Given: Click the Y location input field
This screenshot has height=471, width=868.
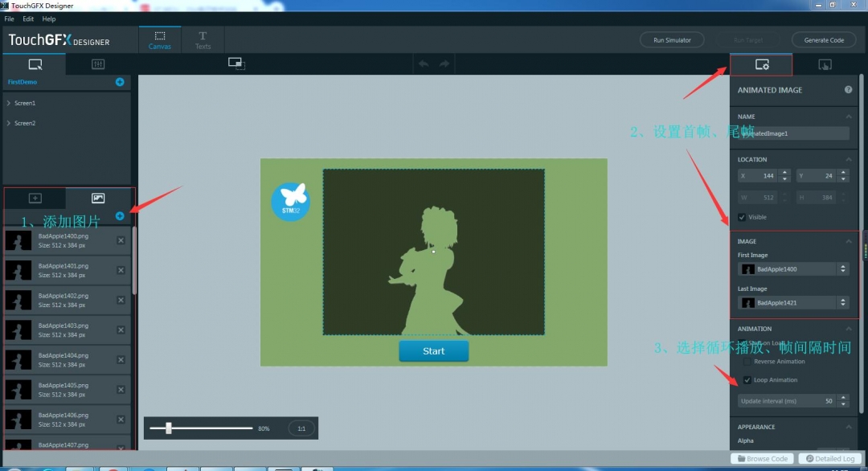Looking at the screenshot, I should 817,176.
